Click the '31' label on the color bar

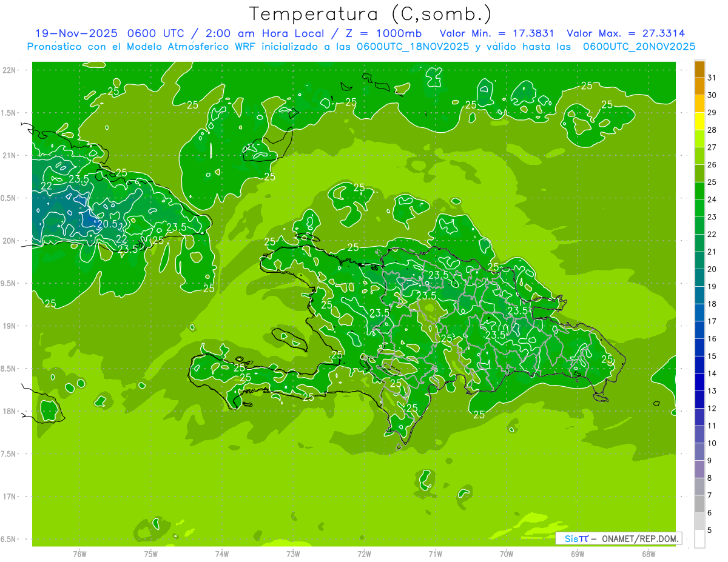coord(712,78)
